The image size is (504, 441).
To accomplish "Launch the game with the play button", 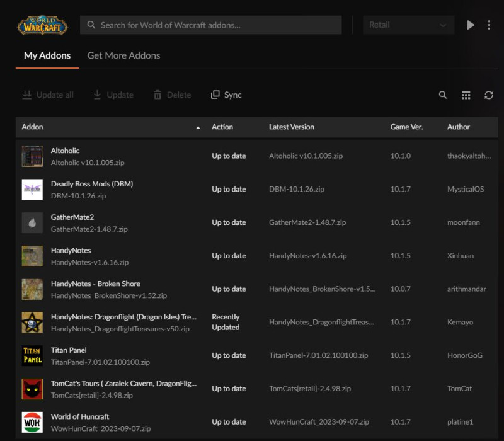I will 470,25.
